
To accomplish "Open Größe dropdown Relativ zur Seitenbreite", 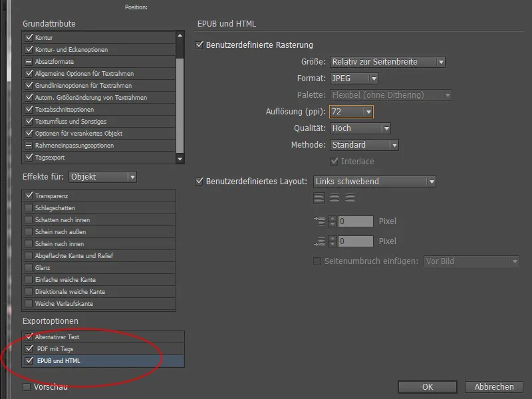I will click(388, 62).
